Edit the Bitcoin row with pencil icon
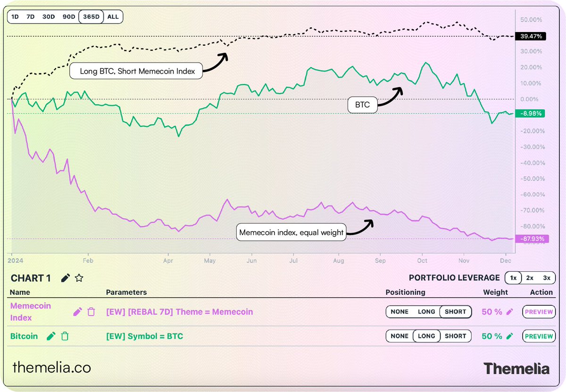 (51, 336)
